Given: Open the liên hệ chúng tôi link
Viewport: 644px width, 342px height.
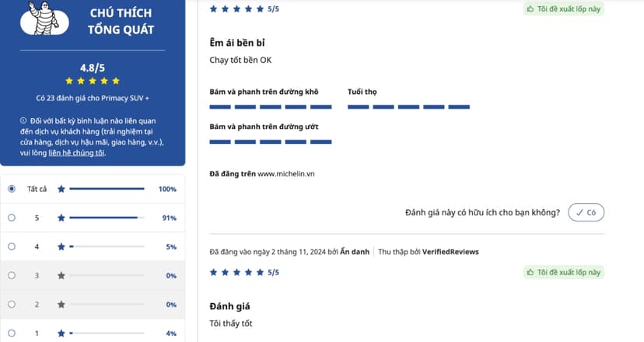Looking at the screenshot, I should coord(76,152).
